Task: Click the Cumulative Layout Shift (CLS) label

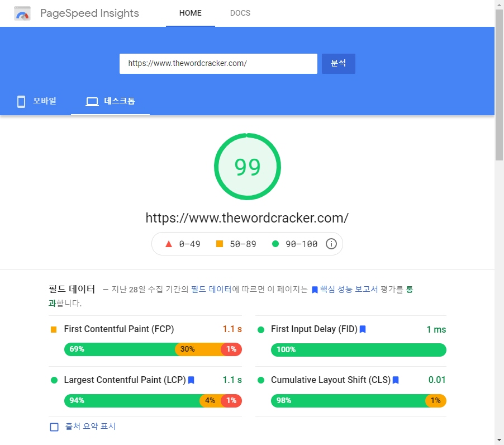Action: pos(331,380)
